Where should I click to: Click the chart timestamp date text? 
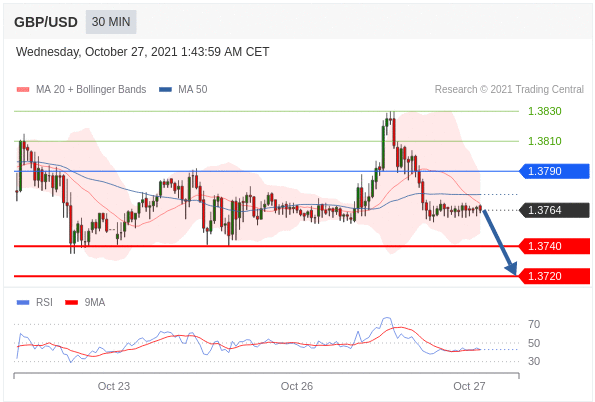tap(142, 52)
